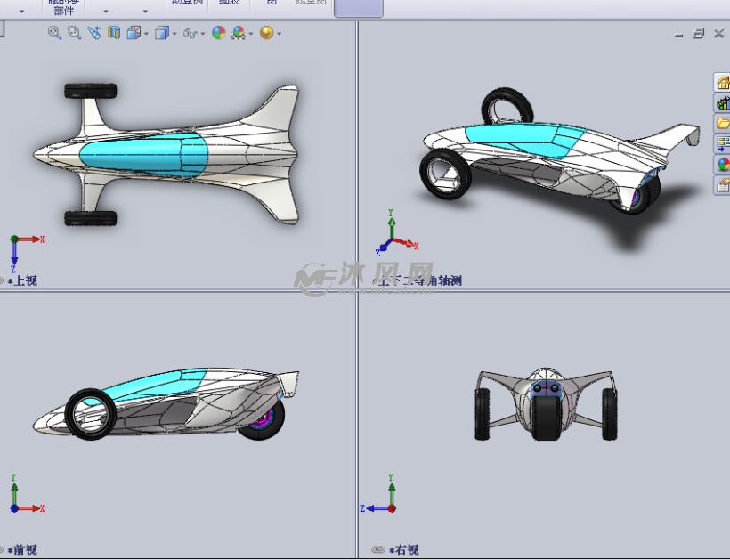Click the View Orientation cube icon

[133, 33]
